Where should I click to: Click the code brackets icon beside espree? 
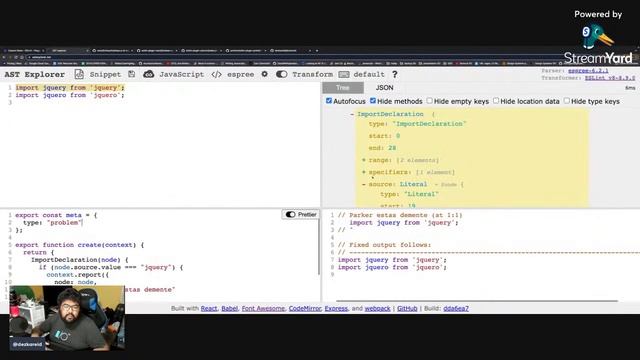[217, 74]
